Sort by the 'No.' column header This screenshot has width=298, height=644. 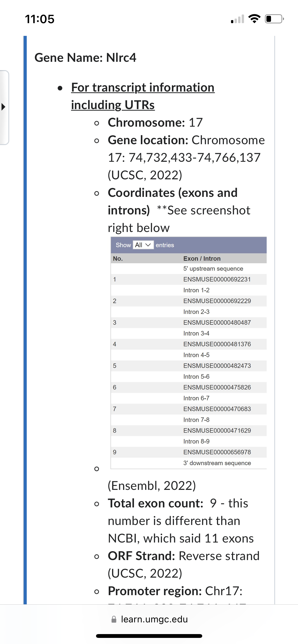(118, 258)
